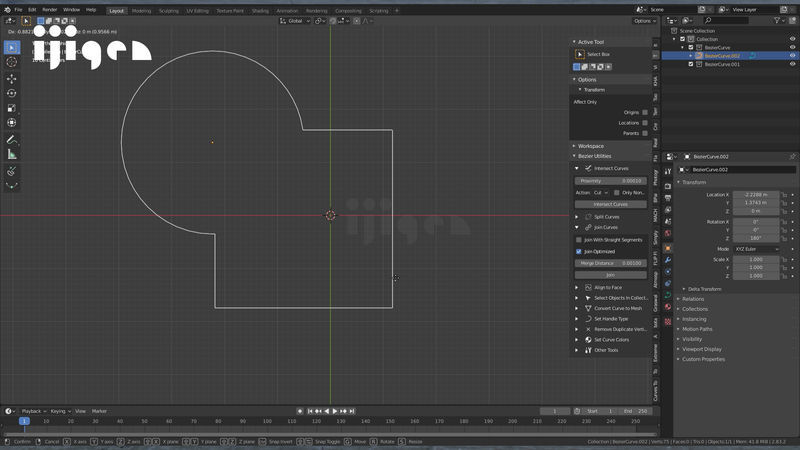Expand the Split Curves section
Image resolution: width=800 pixels, height=450 pixels.
[x=577, y=217]
